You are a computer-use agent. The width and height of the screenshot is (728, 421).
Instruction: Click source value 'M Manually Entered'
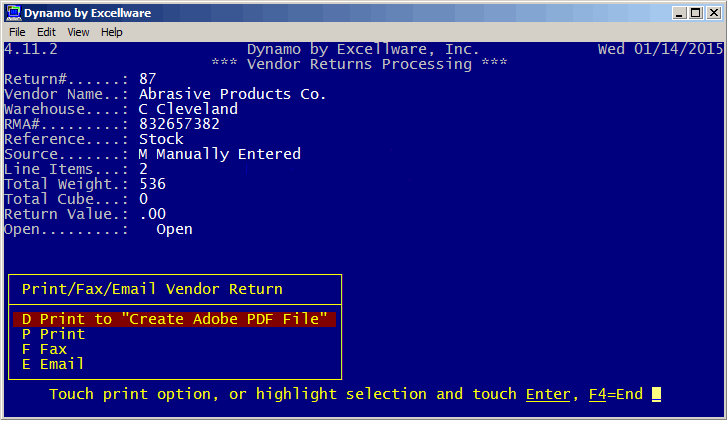(x=220, y=154)
